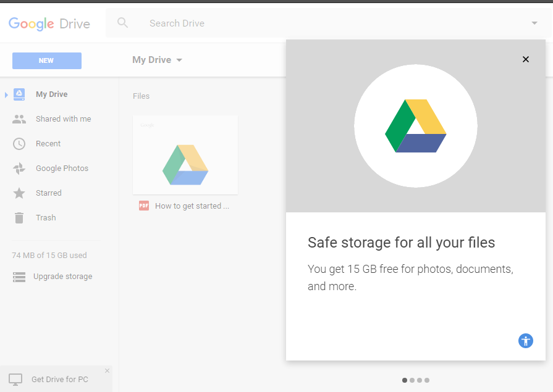Click the Upgrade storage icon

click(x=19, y=277)
